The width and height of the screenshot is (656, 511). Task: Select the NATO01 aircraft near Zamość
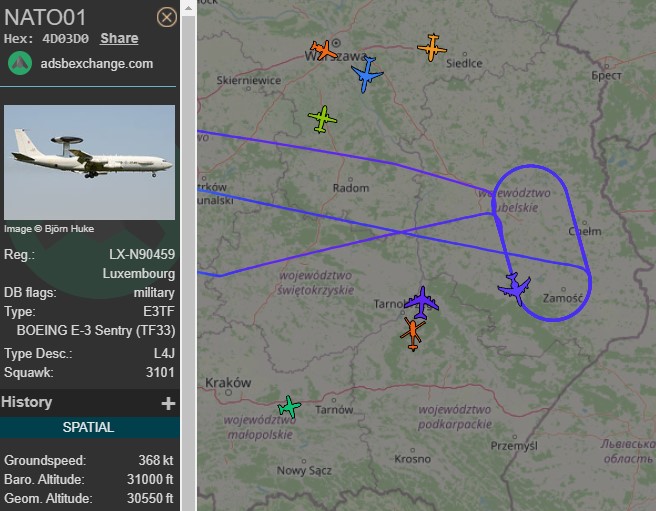[x=515, y=288]
